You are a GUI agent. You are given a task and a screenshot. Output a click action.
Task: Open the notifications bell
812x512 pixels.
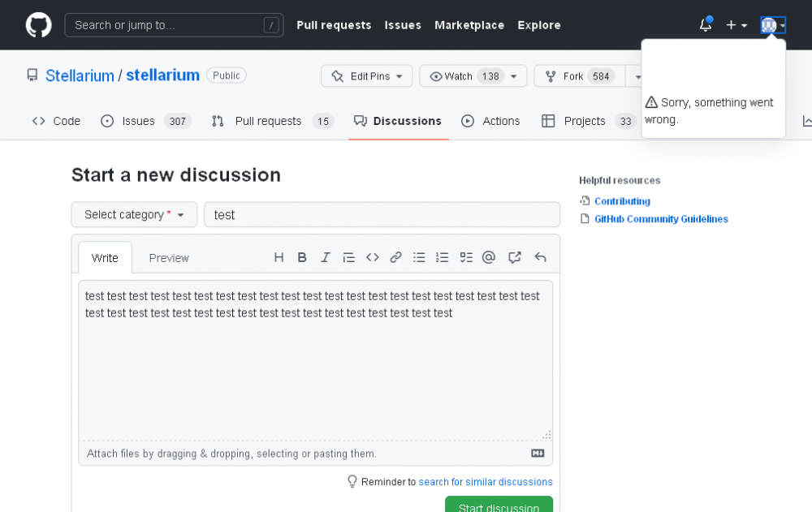706,25
